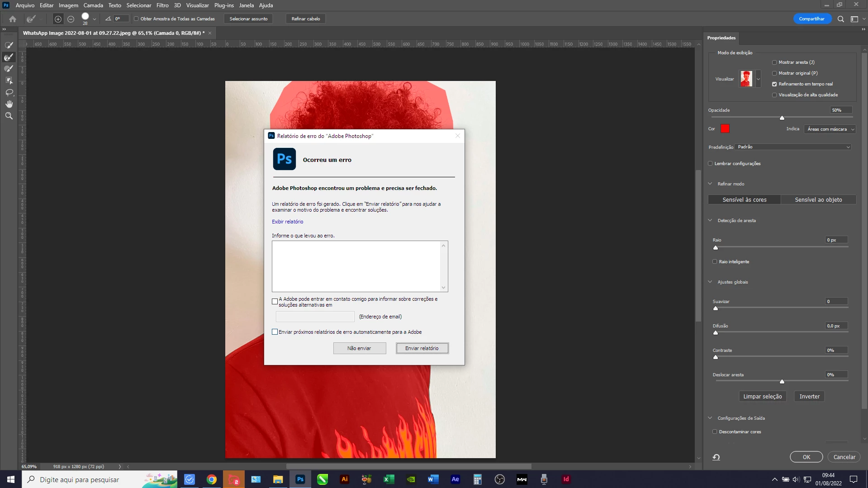
Task: Click the search magnifier icon top right
Action: [840, 19]
